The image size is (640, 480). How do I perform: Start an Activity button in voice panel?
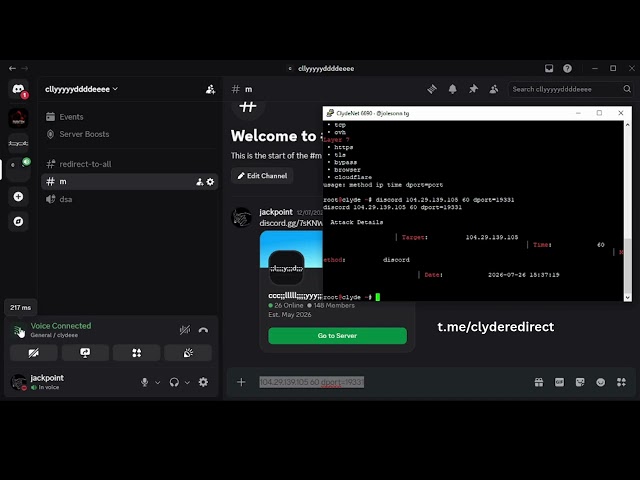point(136,353)
